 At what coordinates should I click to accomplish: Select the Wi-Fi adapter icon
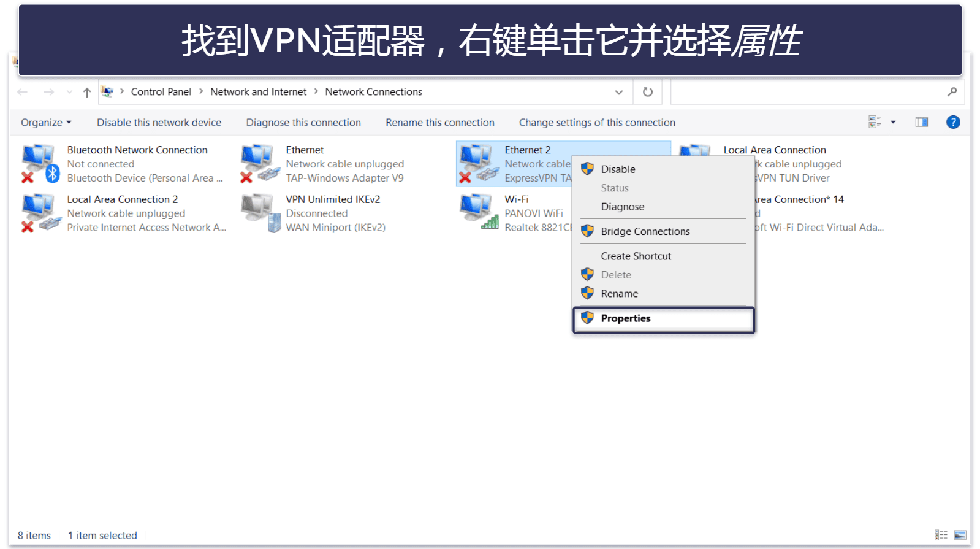tap(479, 212)
